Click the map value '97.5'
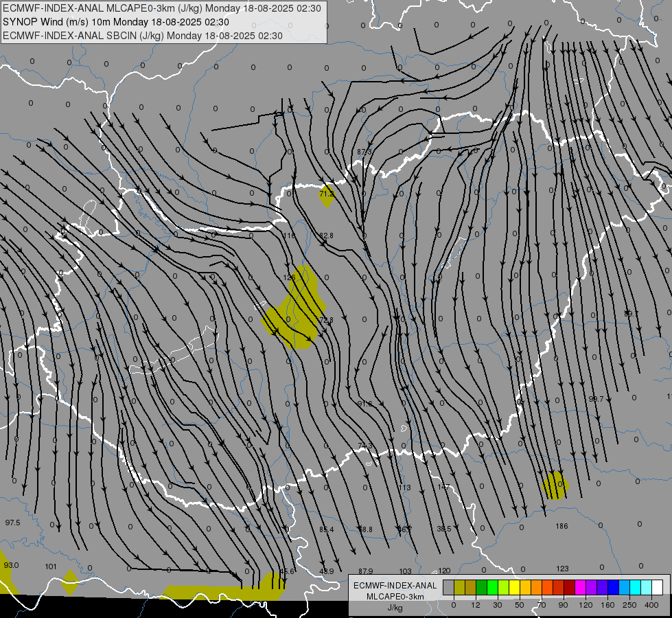 click(x=12, y=523)
